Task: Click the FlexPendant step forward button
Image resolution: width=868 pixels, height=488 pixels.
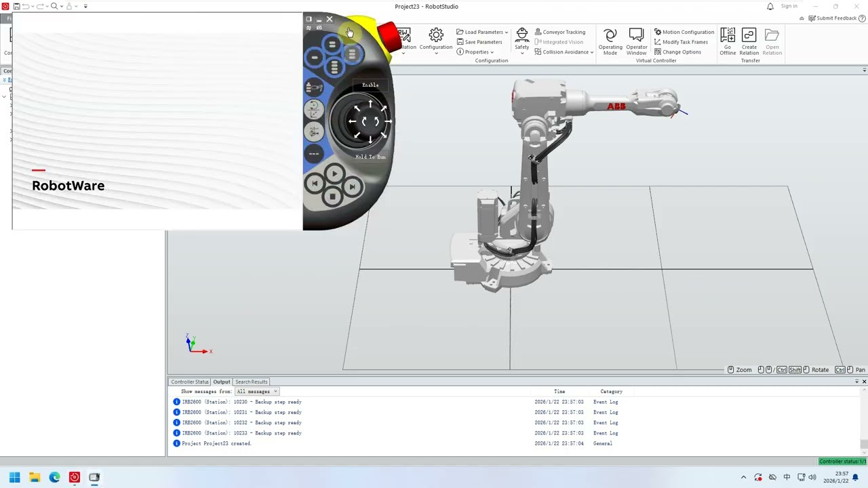Action: [x=352, y=186]
